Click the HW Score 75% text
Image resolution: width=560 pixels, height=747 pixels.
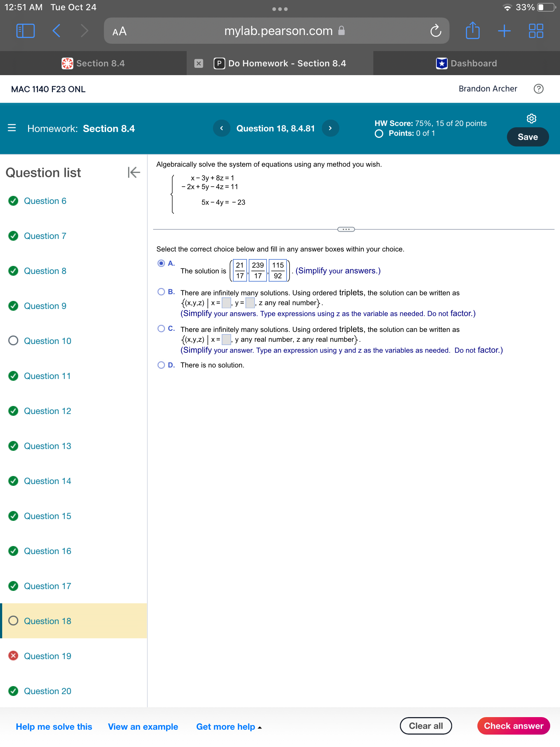click(x=431, y=123)
